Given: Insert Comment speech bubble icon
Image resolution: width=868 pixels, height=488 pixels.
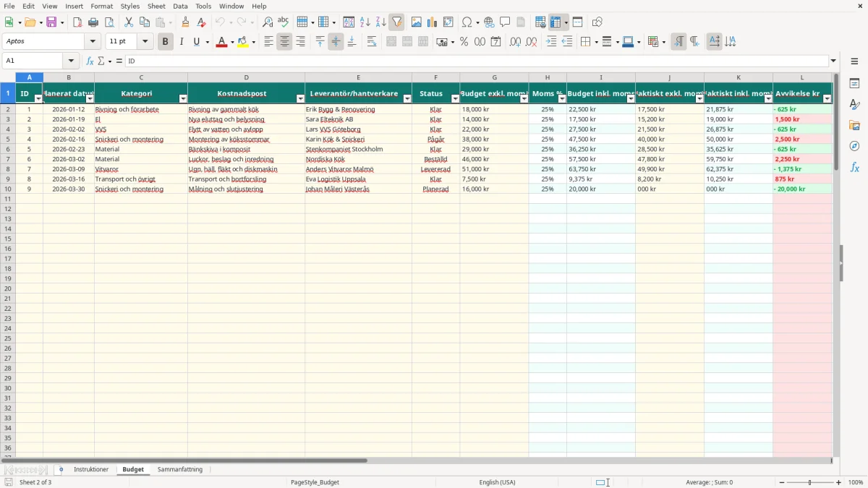Looking at the screenshot, I should (506, 22).
